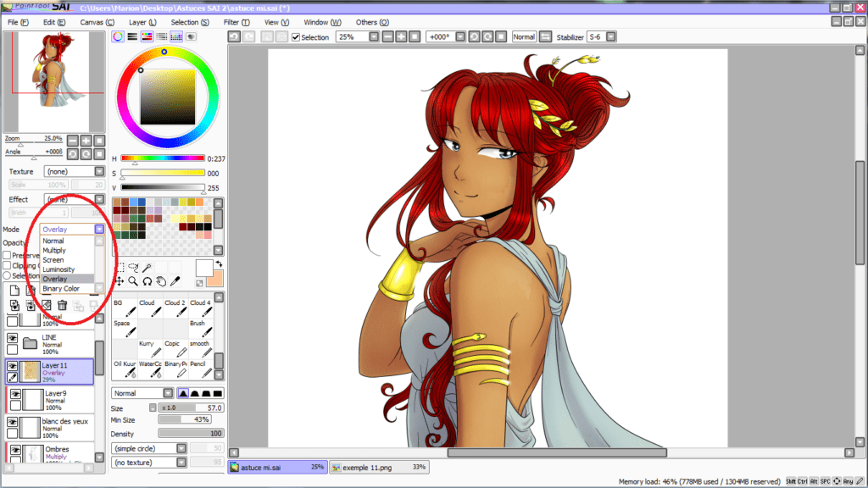Viewport: 868px width, 488px height.
Task: Choose the smooth brush preset
Action: click(200, 349)
